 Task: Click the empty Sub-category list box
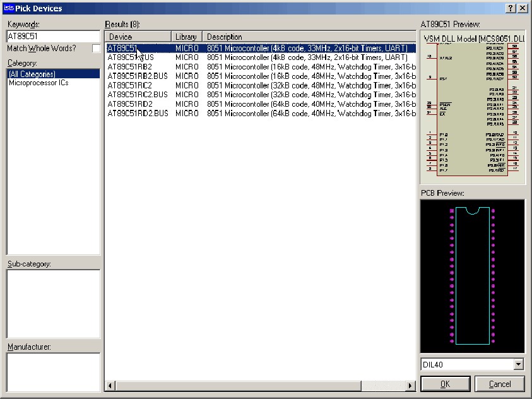pyautogui.click(x=53, y=304)
